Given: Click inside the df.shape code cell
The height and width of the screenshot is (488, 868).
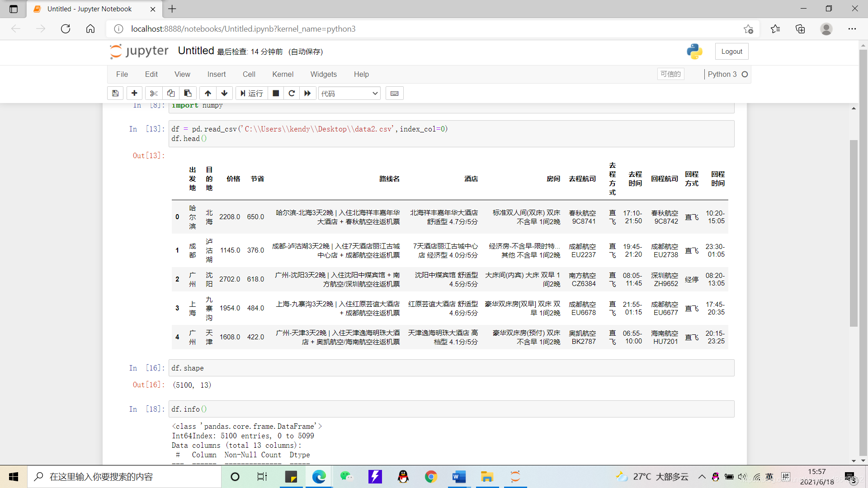Looking at the screenshot, I should (x=451, y=368).
